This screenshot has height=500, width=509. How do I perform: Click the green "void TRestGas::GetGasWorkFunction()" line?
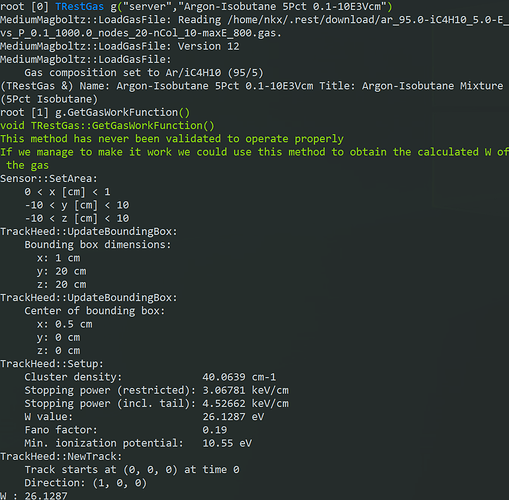[107, 126]
